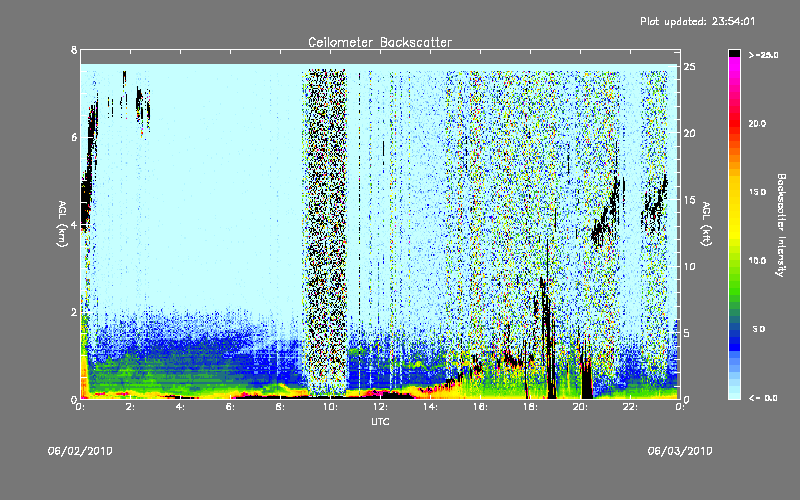Viewport: 800px width, 500px height.
Task: Click the '06/03/2010' end date label
Action: pos(680,451)
